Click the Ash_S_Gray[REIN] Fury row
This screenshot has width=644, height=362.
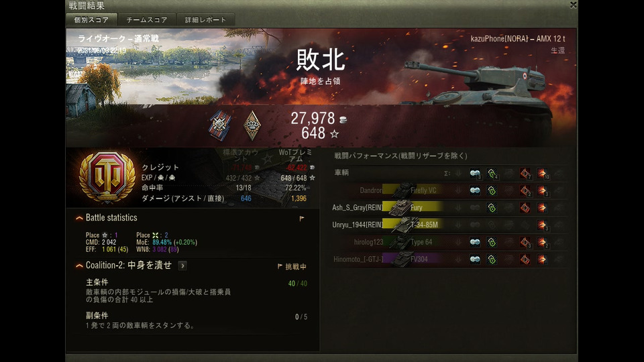coord(449,208)
